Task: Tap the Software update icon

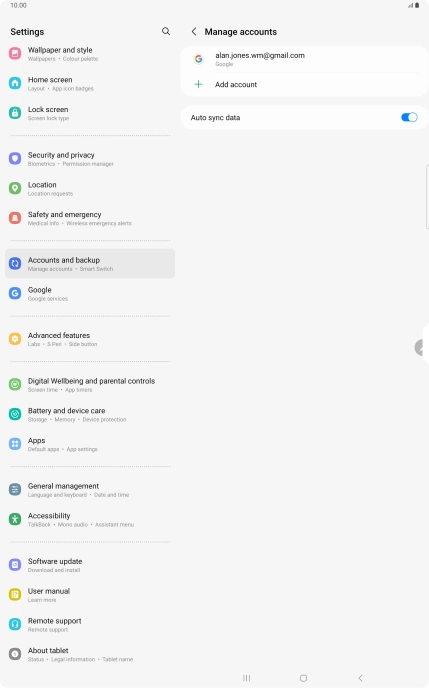Action: click(15, 565)
